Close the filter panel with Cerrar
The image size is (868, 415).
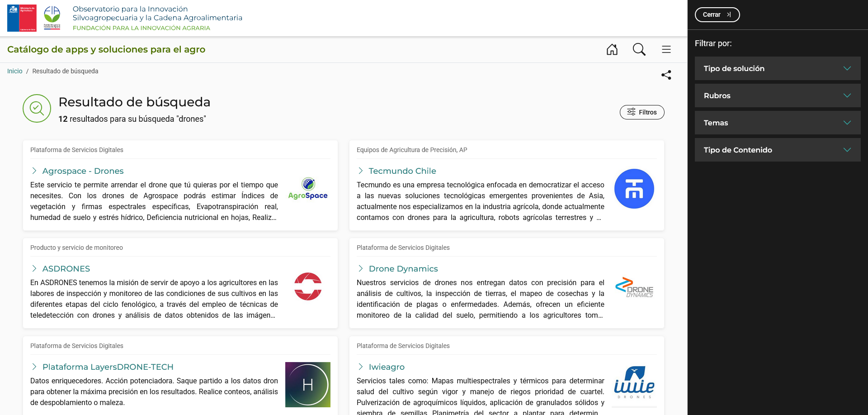coord(717,14)
